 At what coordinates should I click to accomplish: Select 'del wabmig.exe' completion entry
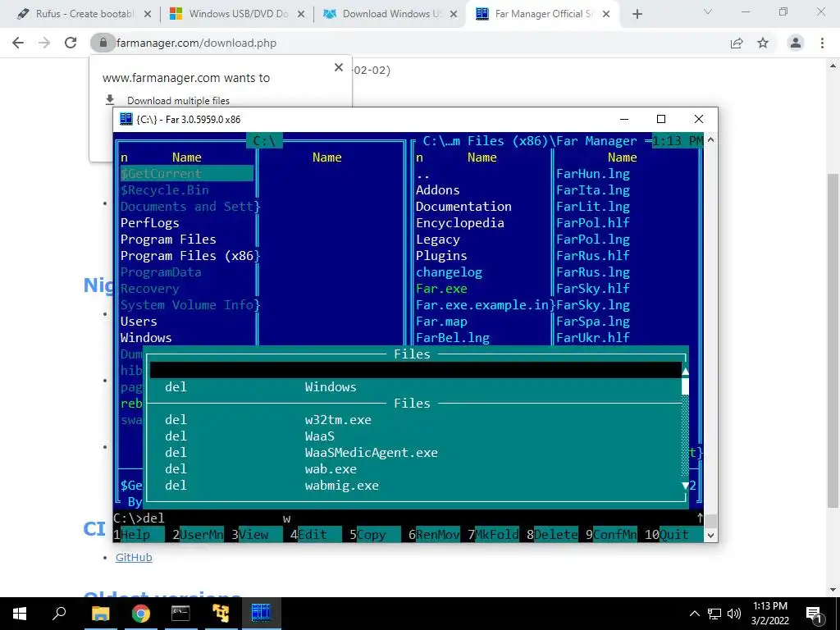pos(416,486)
